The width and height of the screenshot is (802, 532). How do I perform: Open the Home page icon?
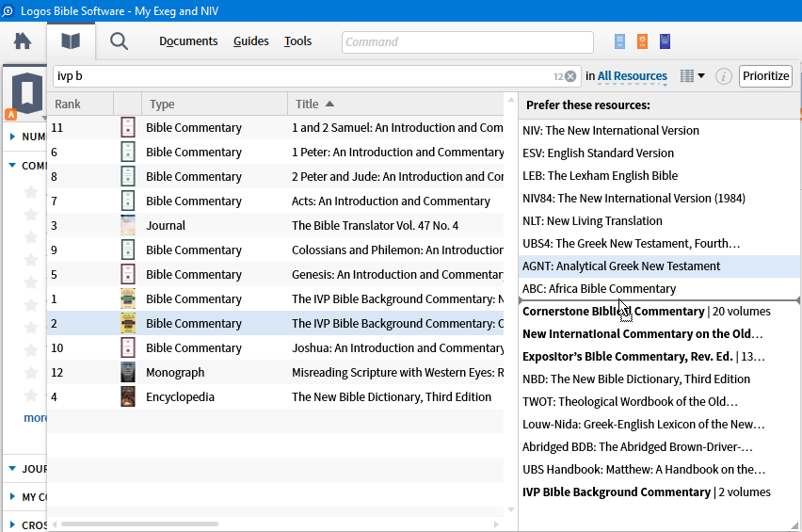click(23, 40)
